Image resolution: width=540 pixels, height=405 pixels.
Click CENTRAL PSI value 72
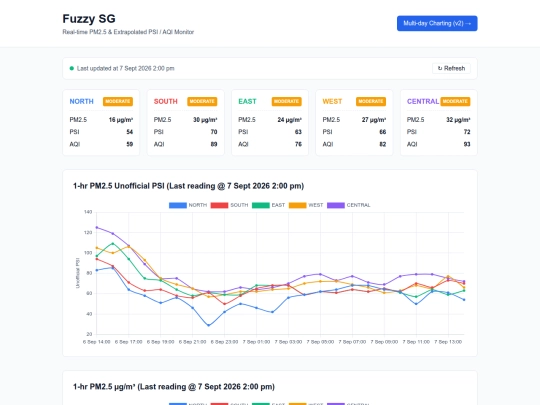tap(467, 132)
